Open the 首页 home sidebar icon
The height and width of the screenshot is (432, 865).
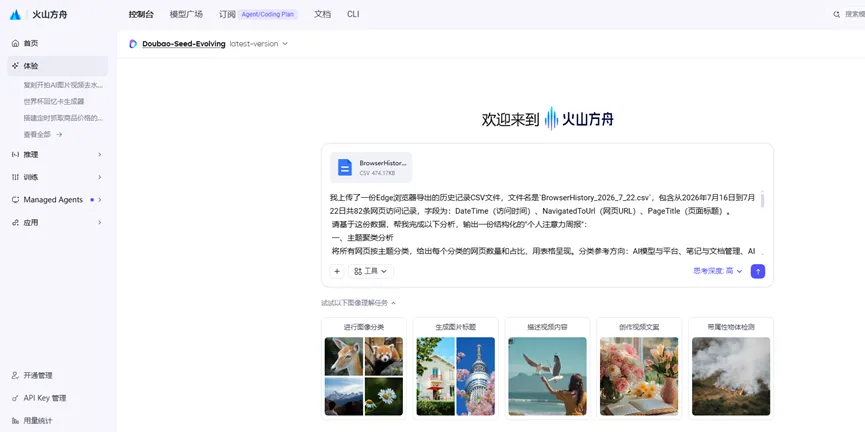pyautogui.click(x=15, y=44)
